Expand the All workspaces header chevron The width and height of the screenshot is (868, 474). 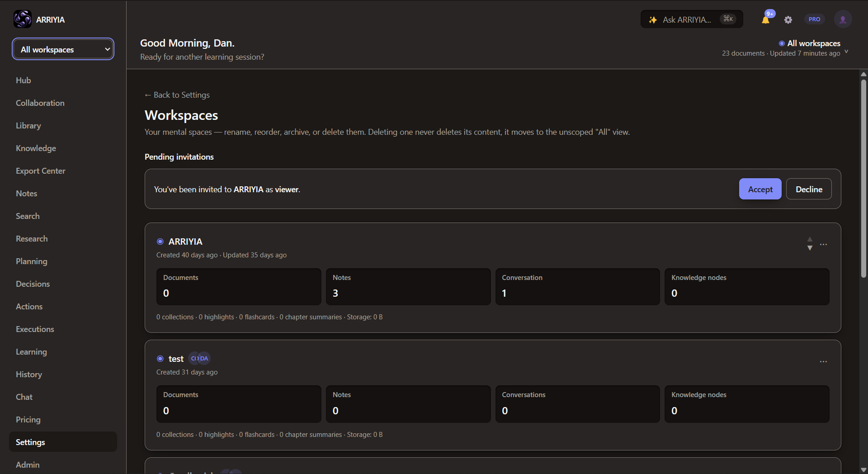[x=846, y=52]
